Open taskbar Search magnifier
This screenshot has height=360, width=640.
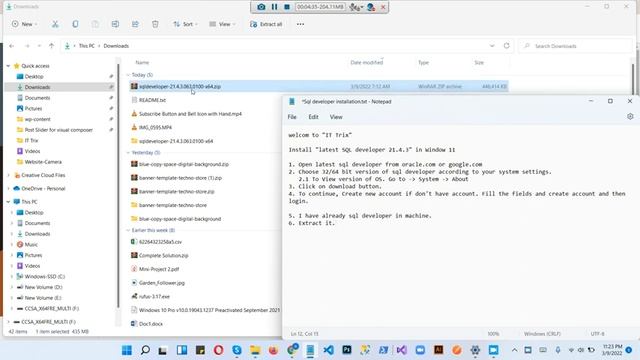[145, 350]
